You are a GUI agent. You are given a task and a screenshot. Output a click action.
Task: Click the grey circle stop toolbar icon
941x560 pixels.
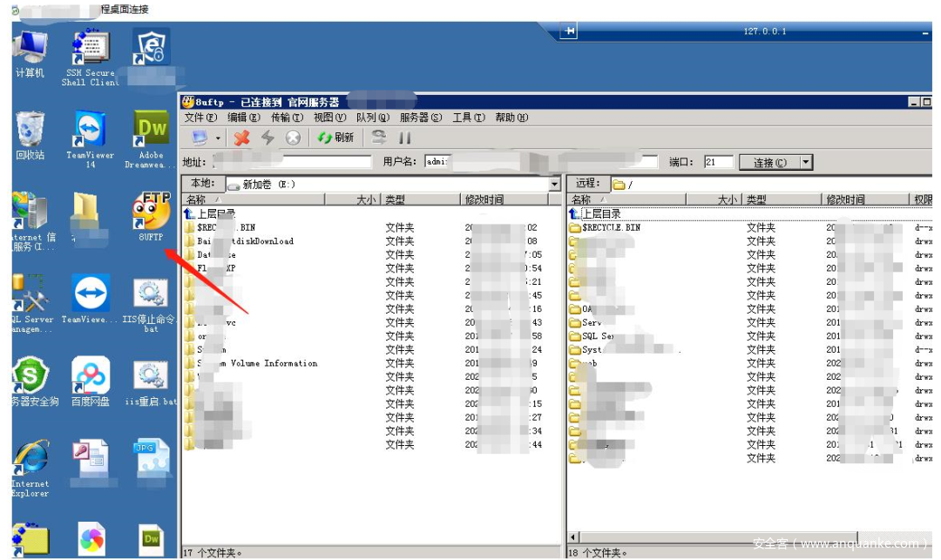[293, 138]
